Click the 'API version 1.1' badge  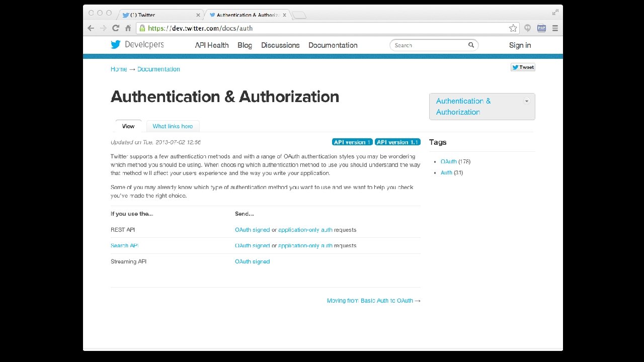(397, 142)
